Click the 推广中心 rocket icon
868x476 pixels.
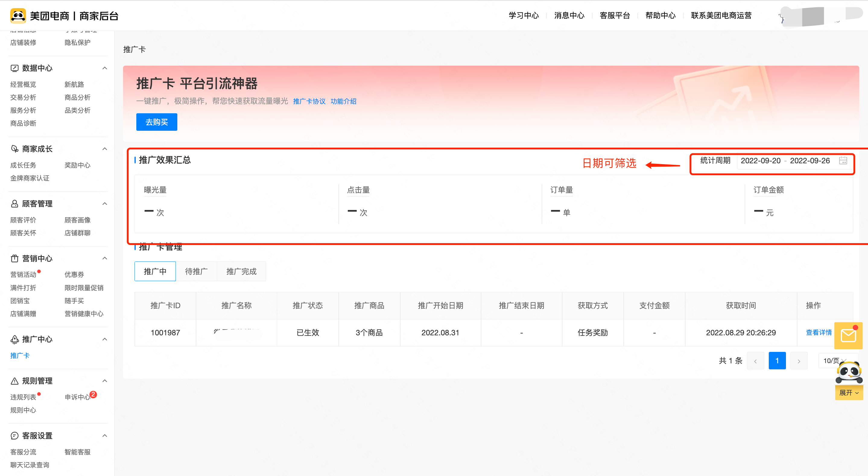tap(14, 339)
